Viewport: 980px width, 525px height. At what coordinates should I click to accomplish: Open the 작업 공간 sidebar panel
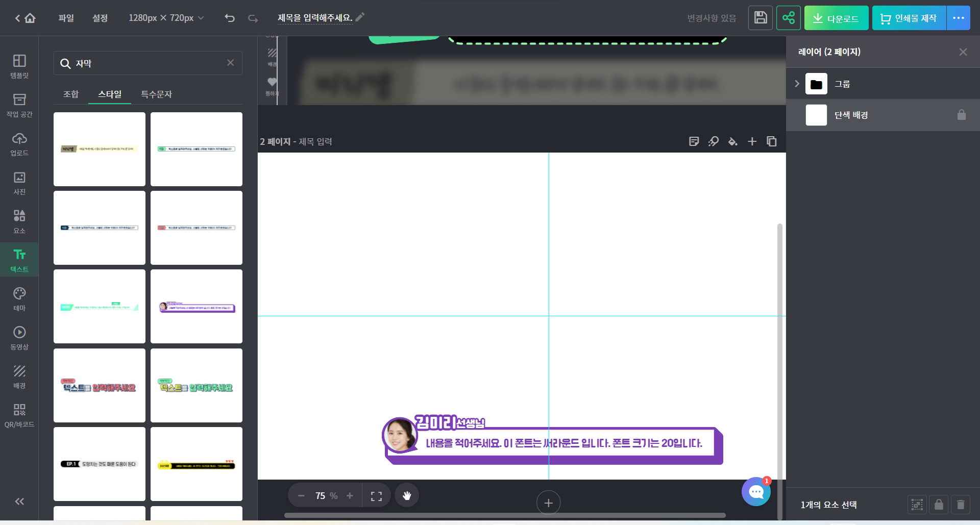click(x=19, y=105)
